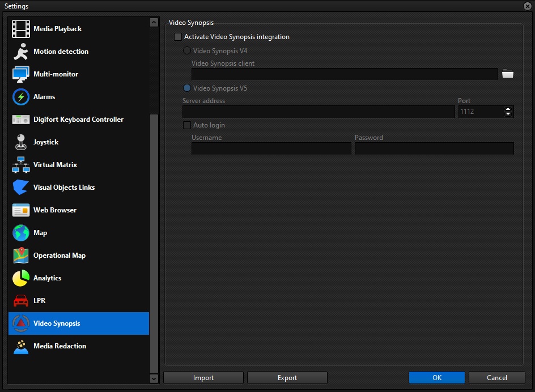Click the settings list scrollbar thumb
535x392 pixels.
click(x=154, y=244)
